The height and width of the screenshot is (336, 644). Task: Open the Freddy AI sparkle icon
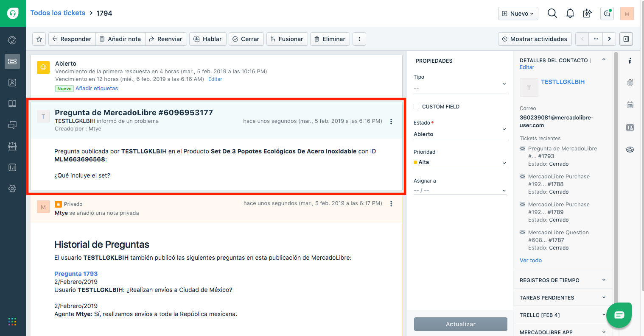coord(588,13)
